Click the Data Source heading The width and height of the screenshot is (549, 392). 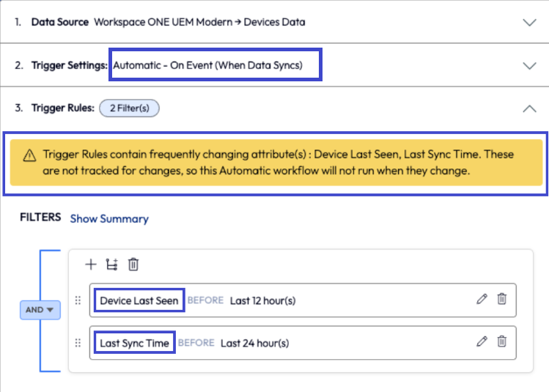(60, 22)
